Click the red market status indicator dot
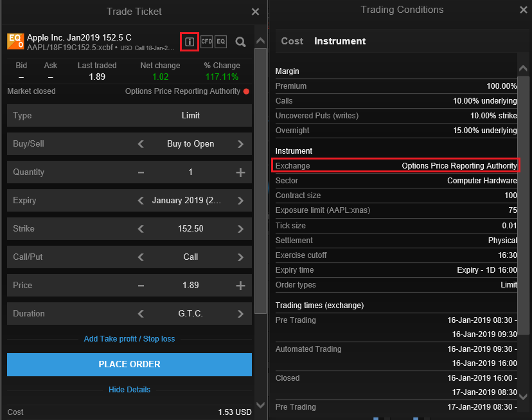Viewport: 532px width, 420px height. (x=246, y=91)
